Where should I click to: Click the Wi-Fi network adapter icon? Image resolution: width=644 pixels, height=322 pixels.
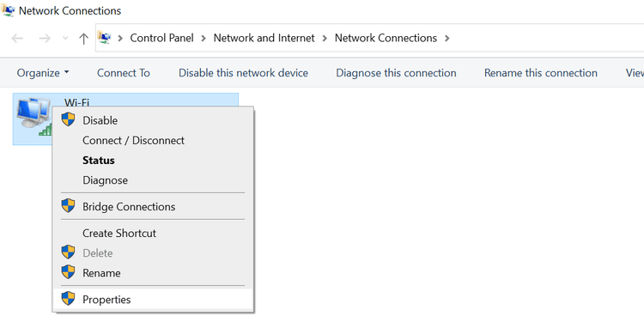tap(34, 117)
